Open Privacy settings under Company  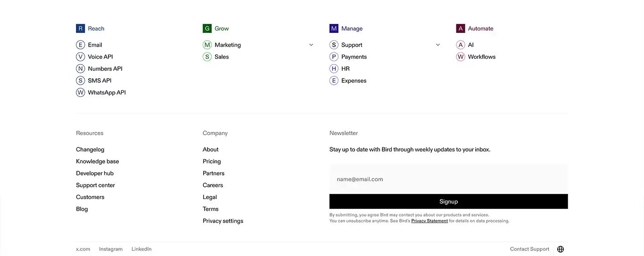(x=223, y=221)
